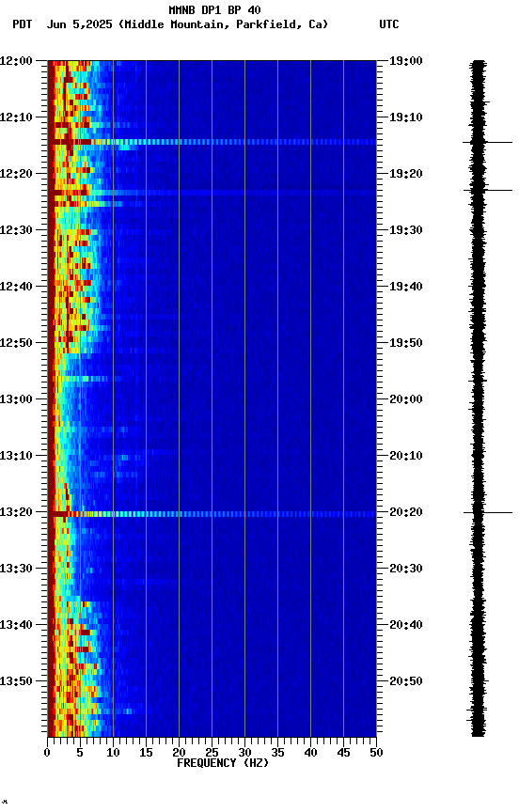Click the '20:10' UTC time label
The width and height of the screenshot is (519, 812).
point(406,456)
